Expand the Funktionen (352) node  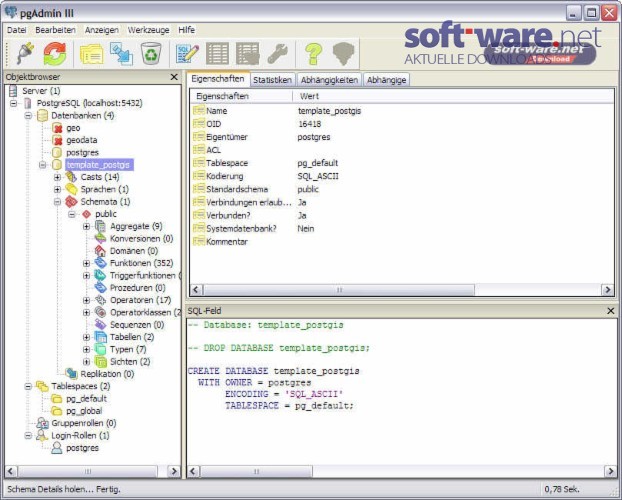point(86,263)
